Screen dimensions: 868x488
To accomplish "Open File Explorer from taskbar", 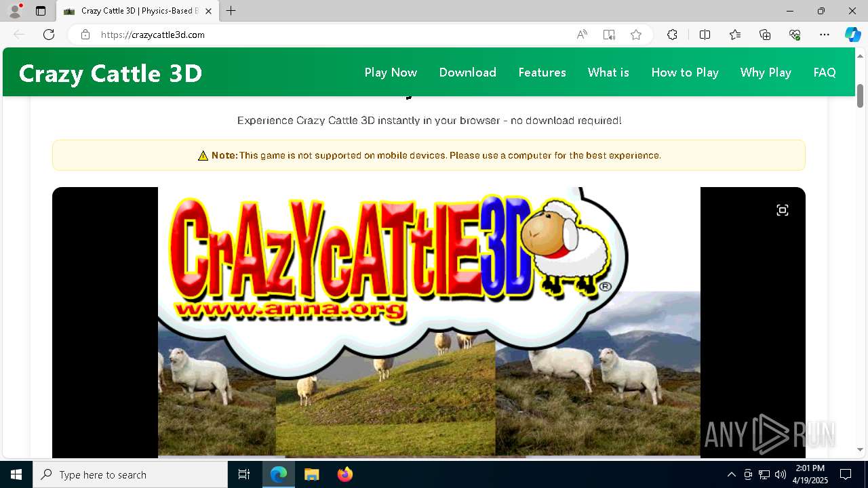I will (311, 474).
